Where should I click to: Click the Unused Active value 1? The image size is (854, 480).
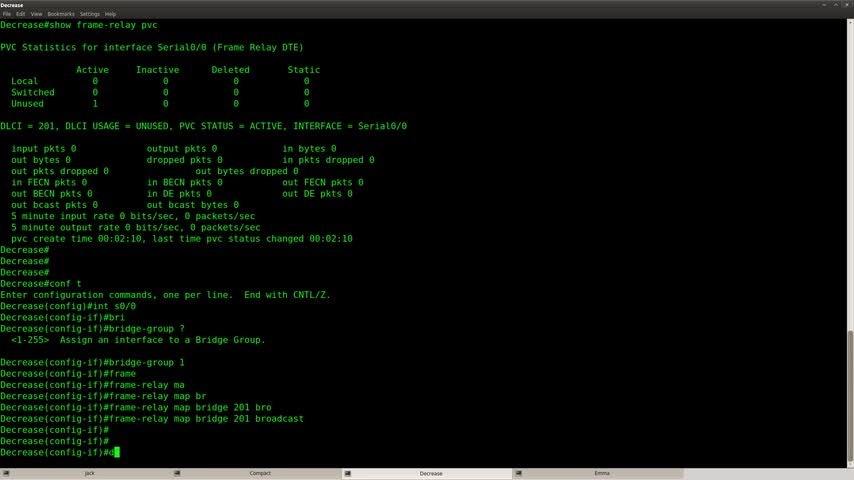(x=95, y=104)
